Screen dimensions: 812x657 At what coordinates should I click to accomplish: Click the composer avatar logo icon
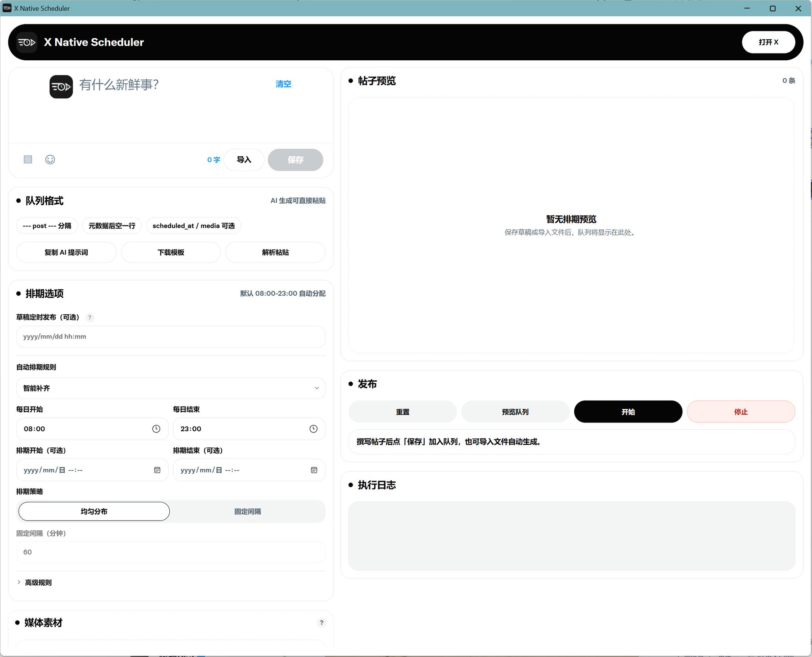(61, 86)
